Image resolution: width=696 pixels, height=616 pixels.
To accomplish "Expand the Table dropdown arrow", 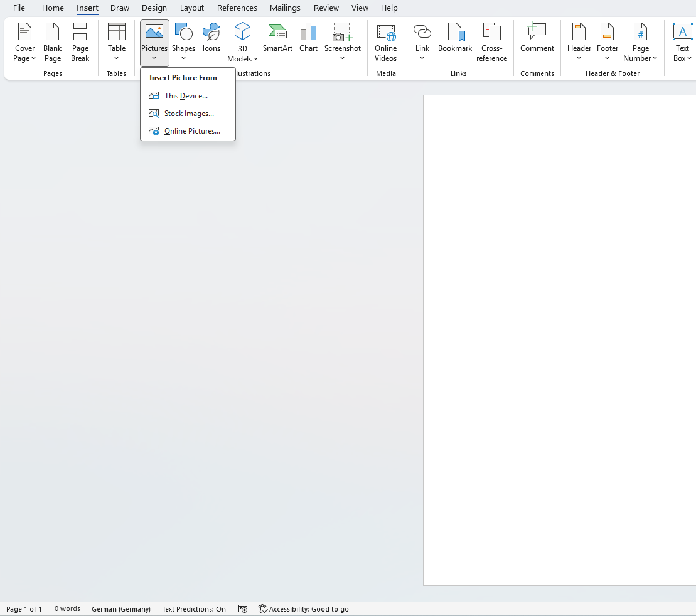I will tap(116, 58).
